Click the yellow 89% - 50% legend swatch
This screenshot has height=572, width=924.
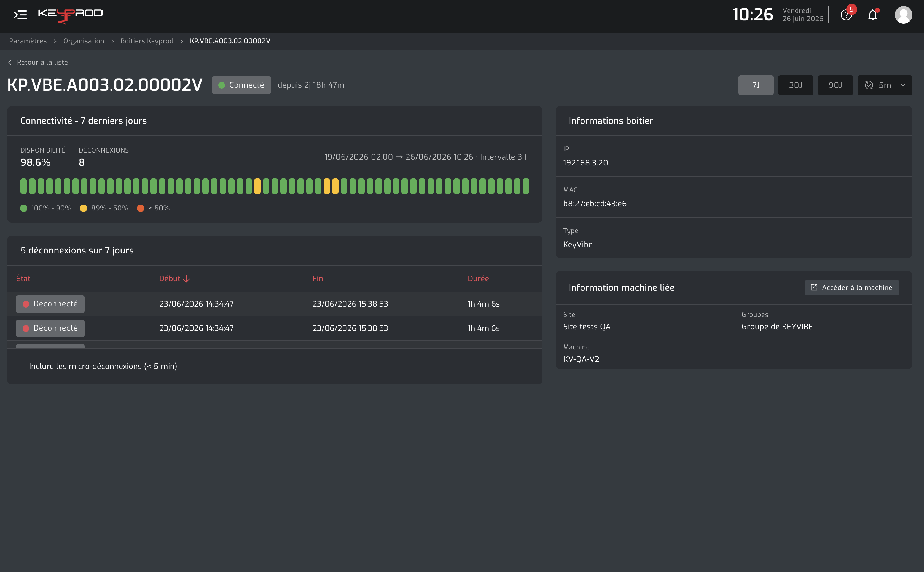pyautogui.click(x=84, y=208)
